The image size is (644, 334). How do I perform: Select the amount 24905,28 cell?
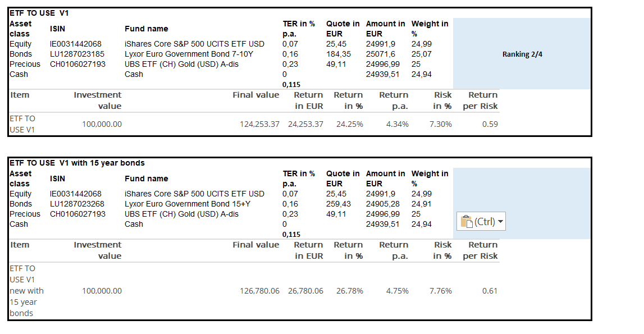click(x=383, y=204)
